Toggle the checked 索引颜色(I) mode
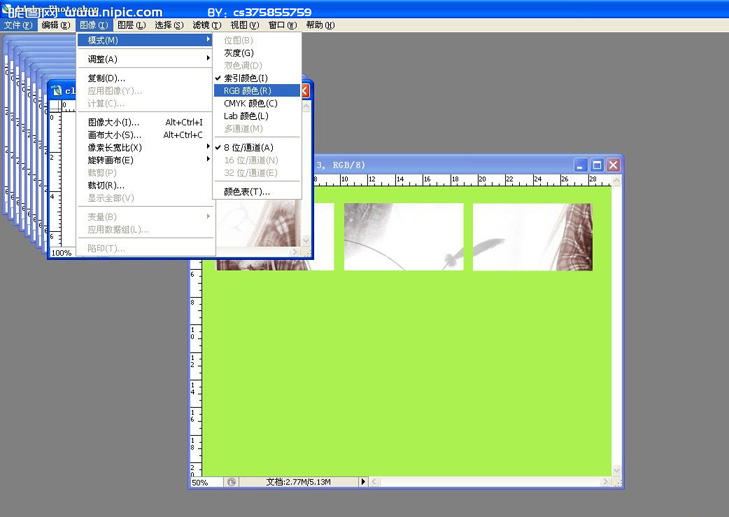Screen dimensions: 729x517 point(257,78)
